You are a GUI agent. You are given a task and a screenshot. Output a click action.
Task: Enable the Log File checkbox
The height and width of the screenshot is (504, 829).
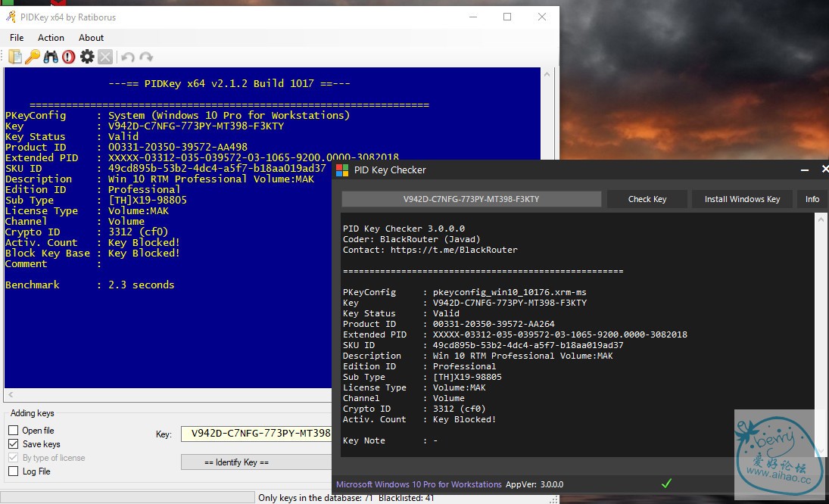(14, 471)
